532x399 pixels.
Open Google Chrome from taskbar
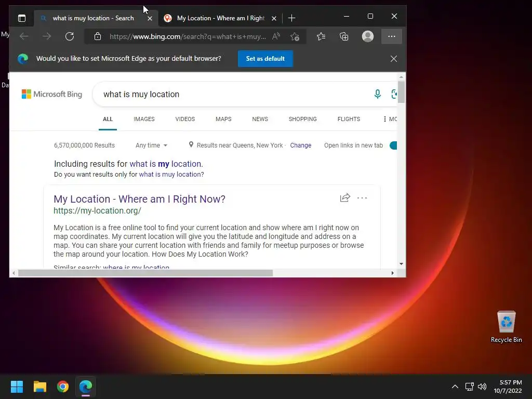point(63,387)
